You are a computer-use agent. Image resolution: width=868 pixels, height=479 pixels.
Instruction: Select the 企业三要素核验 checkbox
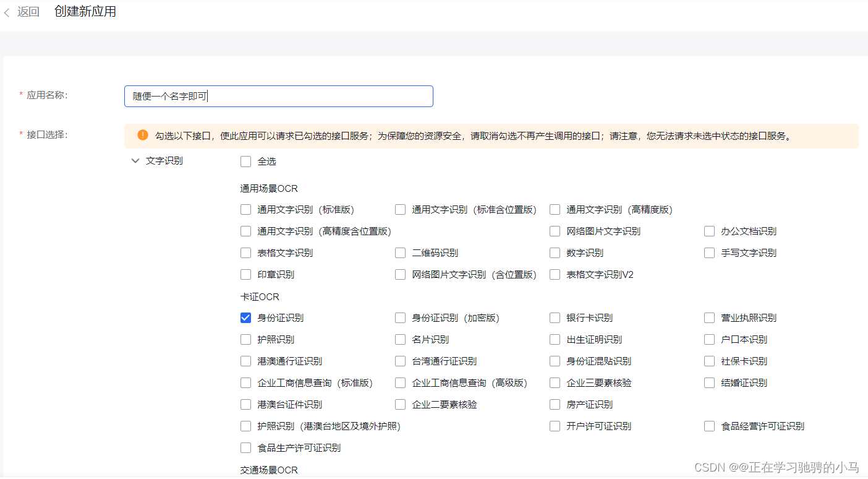click(x=555, y=383)
